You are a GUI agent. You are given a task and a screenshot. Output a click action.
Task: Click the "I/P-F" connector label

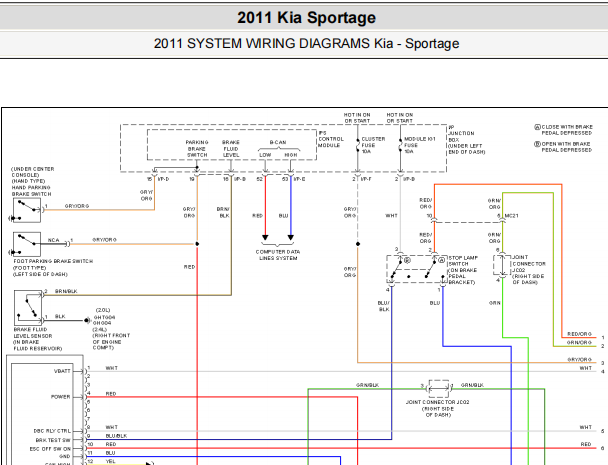pyautogui.click(x=366, y=179)
